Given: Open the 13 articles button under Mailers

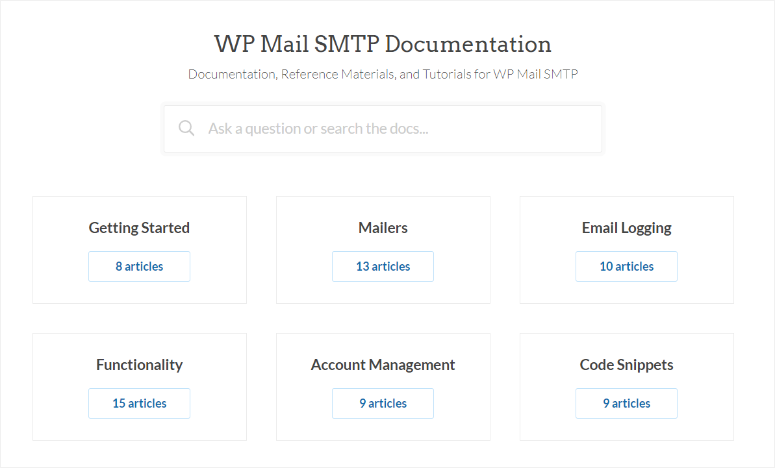Looking at the screenshot, I should click(383, 266).
